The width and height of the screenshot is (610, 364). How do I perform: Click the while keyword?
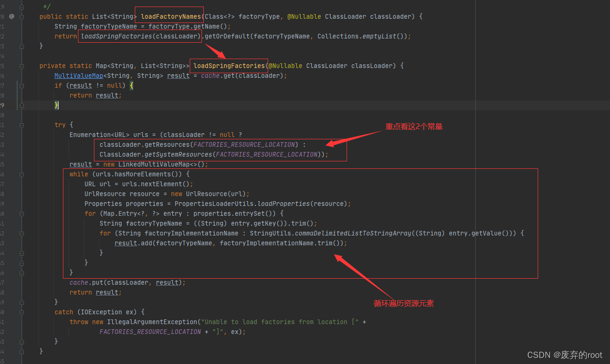(x=79, y=174)
